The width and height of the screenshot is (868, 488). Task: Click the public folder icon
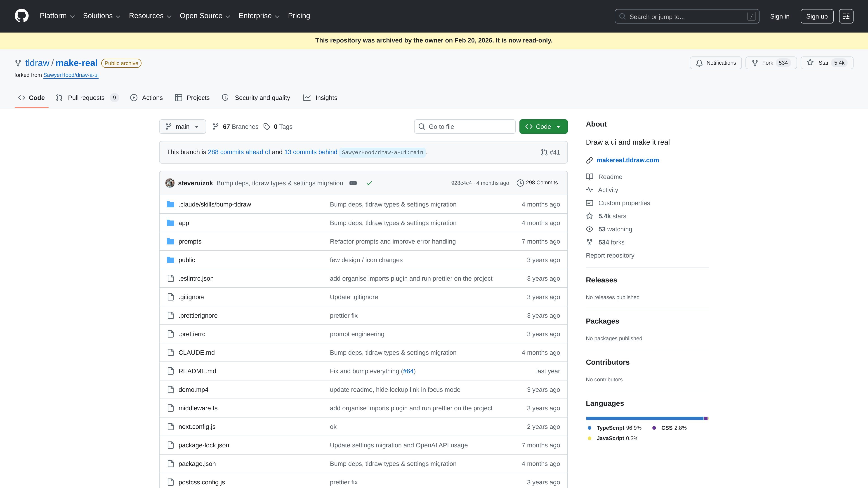pos(170,260)
